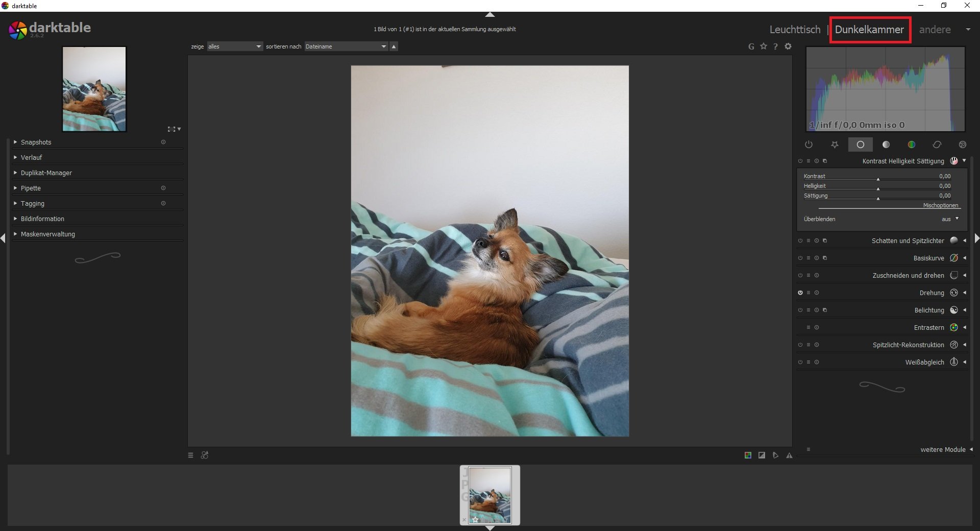This screenshot has width=980, height=531.
Task: Open the Überblenden blend mode dropdown
Action: (x=949, y=219)
